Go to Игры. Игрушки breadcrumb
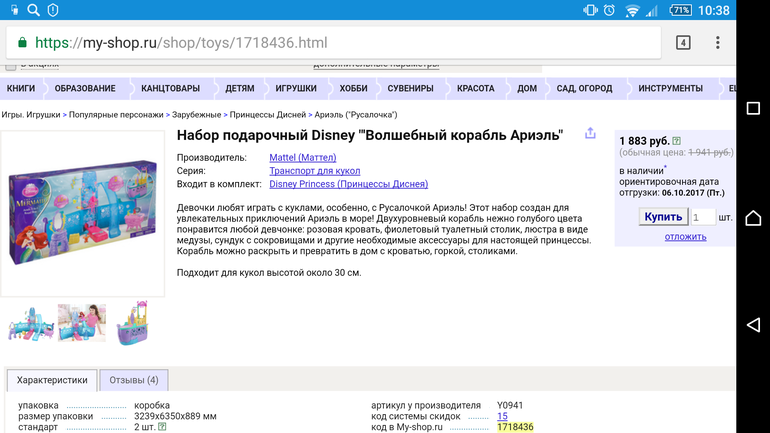Image resolution: width=770 pixels, height=433 pixels. [x=30, y=114]
